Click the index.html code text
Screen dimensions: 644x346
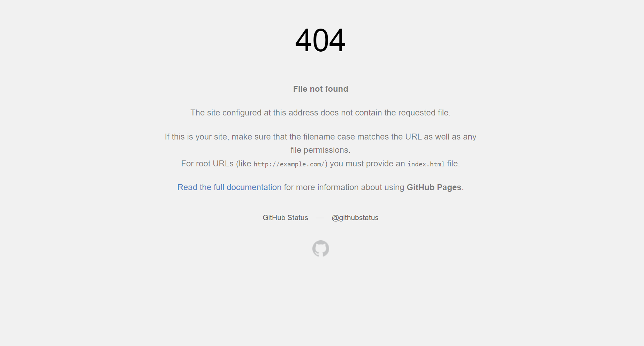tap(426, 164)
